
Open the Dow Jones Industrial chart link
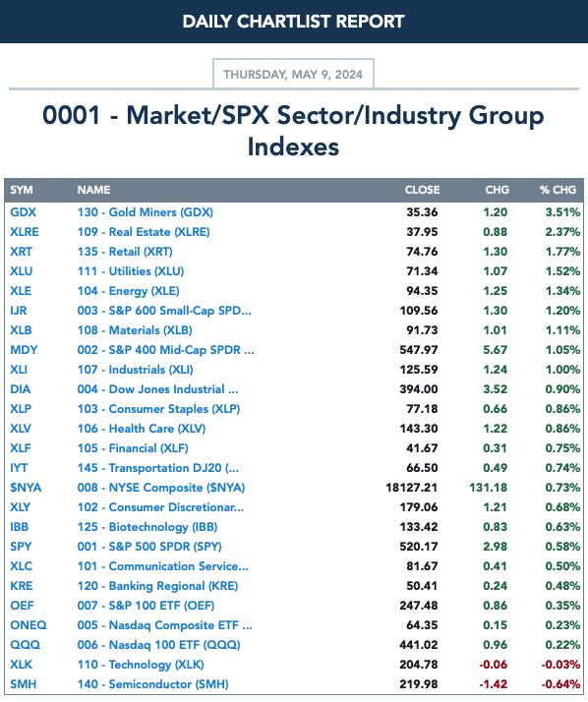coord(157,389)
